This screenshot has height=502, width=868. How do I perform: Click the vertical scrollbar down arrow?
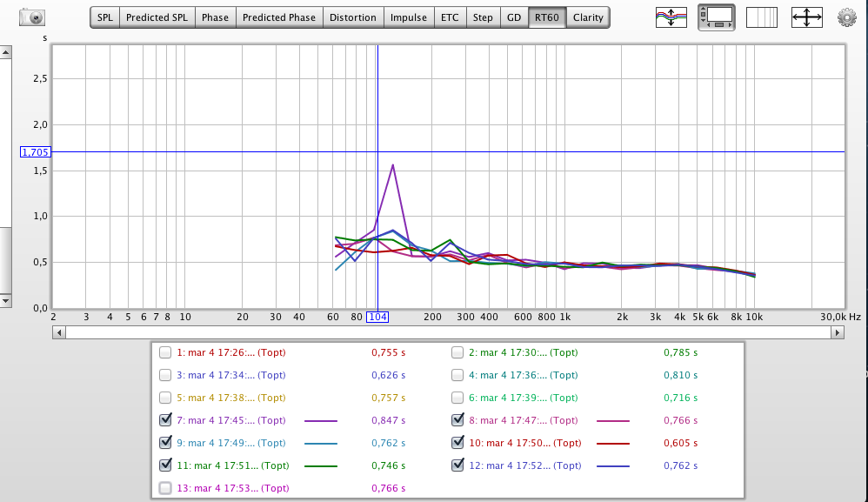(x=5, y=301)
